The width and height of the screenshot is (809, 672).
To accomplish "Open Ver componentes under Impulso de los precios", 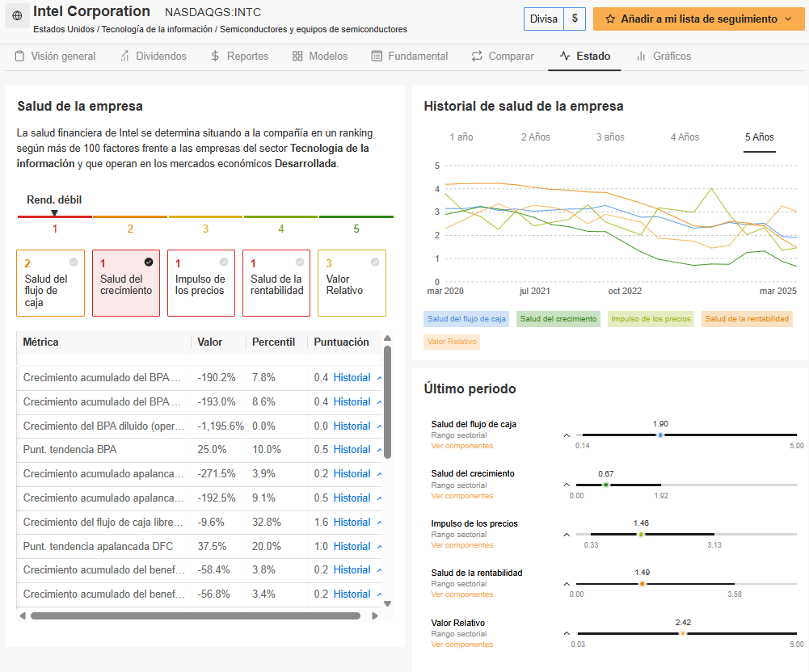I will (x=462, y=545).
